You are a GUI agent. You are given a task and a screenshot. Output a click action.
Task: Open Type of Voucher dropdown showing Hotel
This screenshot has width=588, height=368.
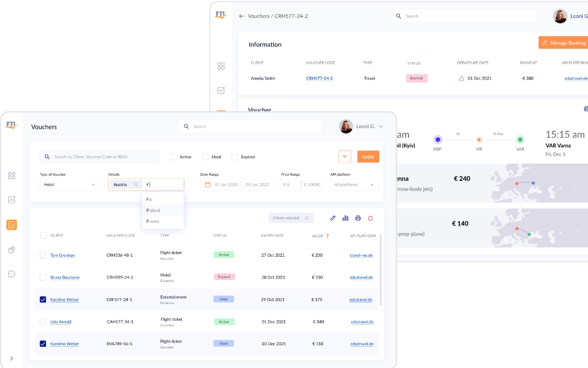pyautogui.click(x=70, y=184)
